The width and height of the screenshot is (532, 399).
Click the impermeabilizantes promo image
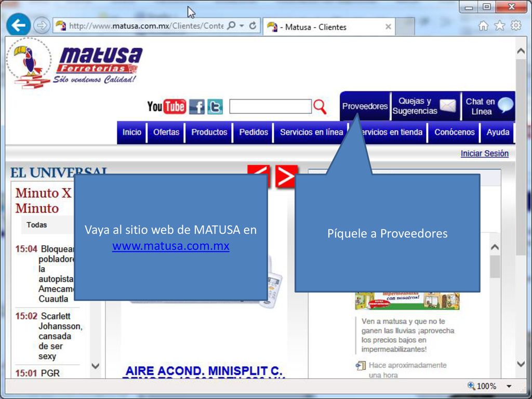(x=407, y=301)
